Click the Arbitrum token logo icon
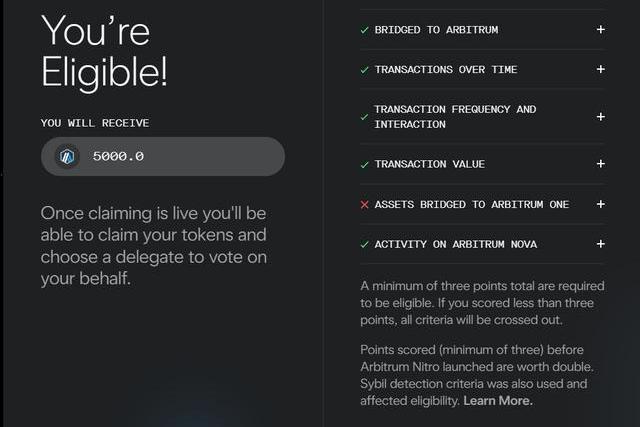Image resolution: width=640 pixels, height=427 pixels. click(x=68, y=156)
